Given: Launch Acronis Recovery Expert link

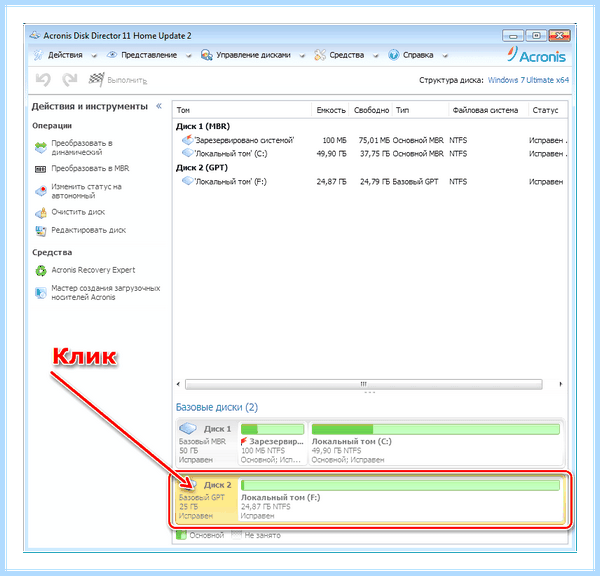Looking at the screenshot, I should [93, 270].
